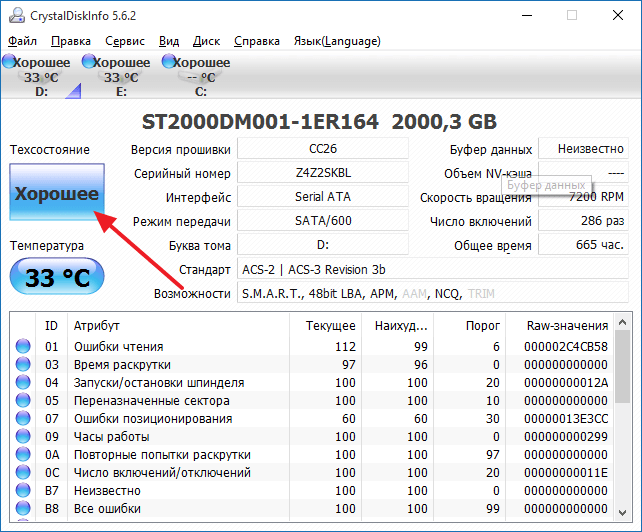Open the Диск menu
Screen dimensions: 642x532
point(206,41)
